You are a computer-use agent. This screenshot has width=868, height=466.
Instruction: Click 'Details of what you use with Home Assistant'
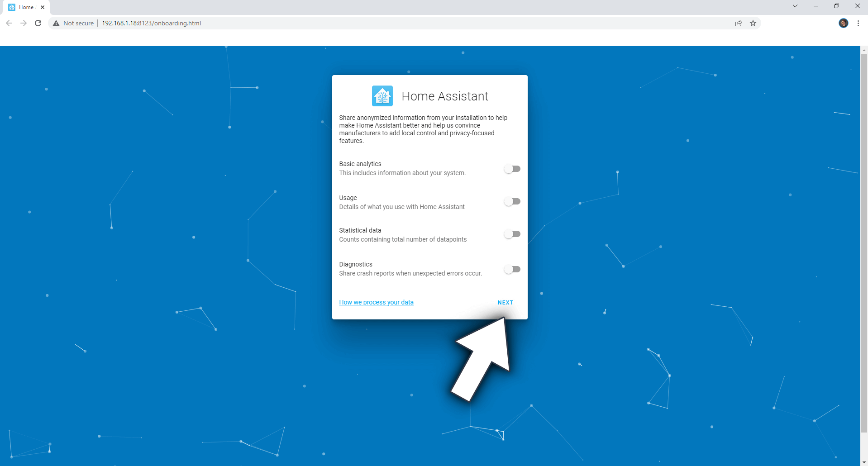tap(402, 207)
